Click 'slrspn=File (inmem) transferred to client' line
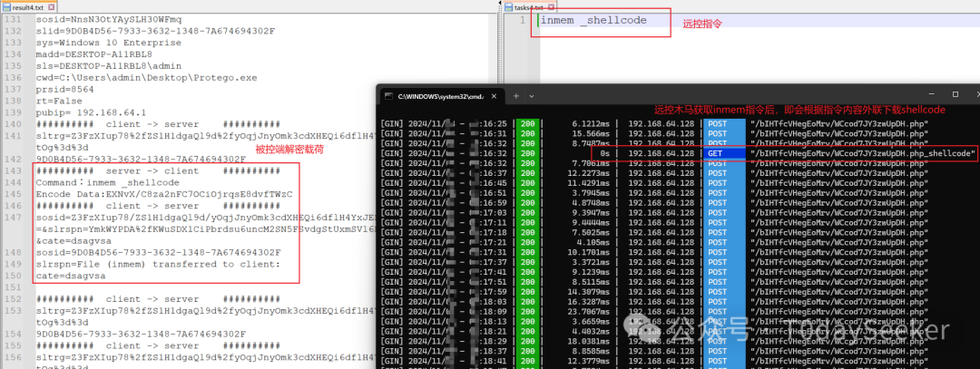Screen dimensions: 980x369 tap(158, 264)
